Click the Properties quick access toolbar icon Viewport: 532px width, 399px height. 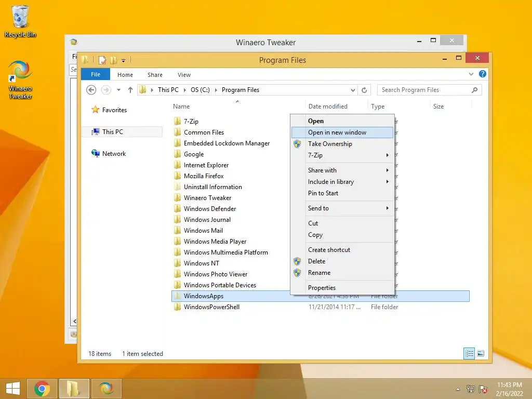pyautogui.click(x=102, y=60)
